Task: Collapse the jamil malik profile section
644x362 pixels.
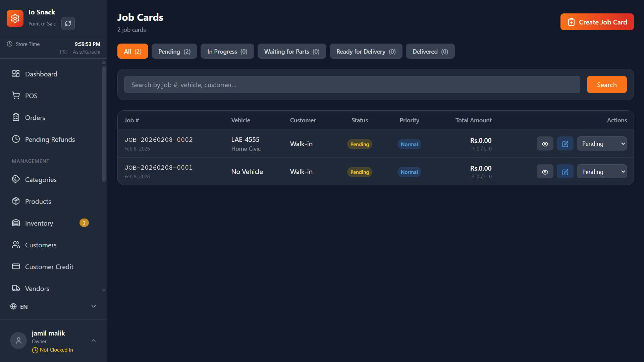Action: pos(93,340)
